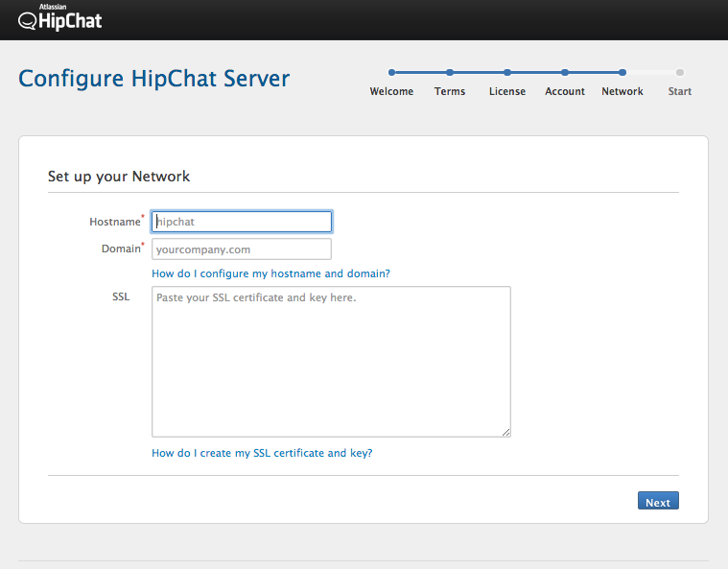Click the SSL textarea resize handle
The height and width of the screenshot is (569, 728).
(506, 433)
